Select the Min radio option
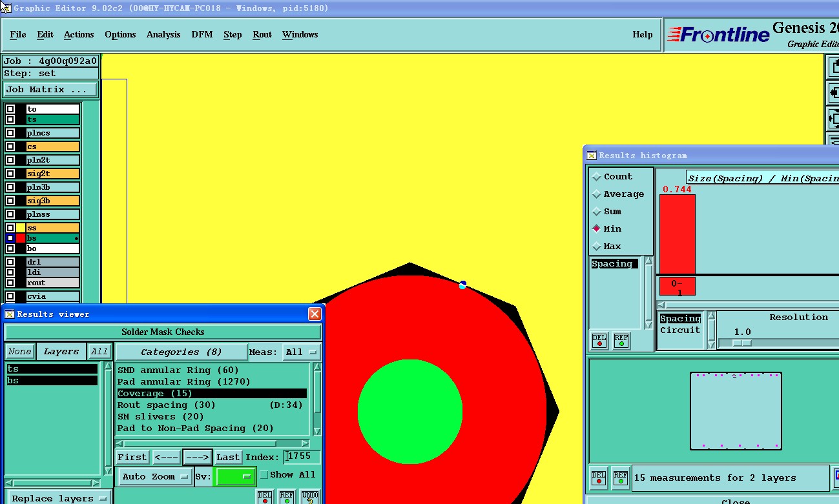The image size is (839, 504). click(x=597, y=229)
